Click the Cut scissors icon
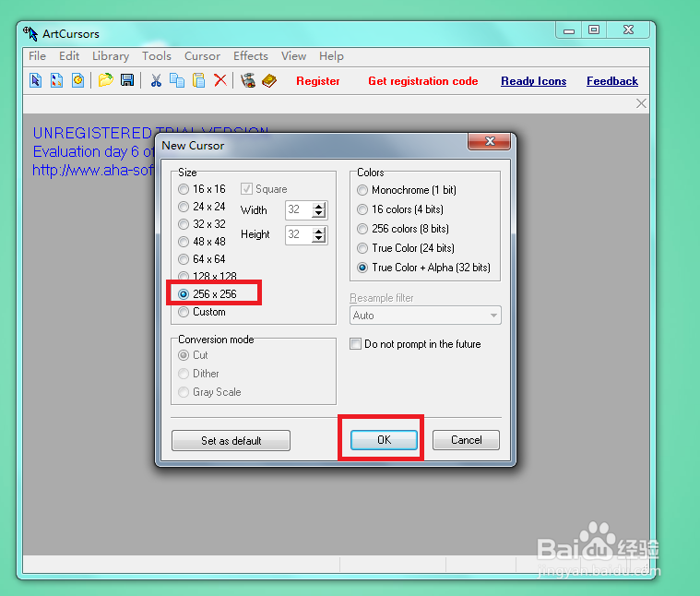 (x=156, y=80)
